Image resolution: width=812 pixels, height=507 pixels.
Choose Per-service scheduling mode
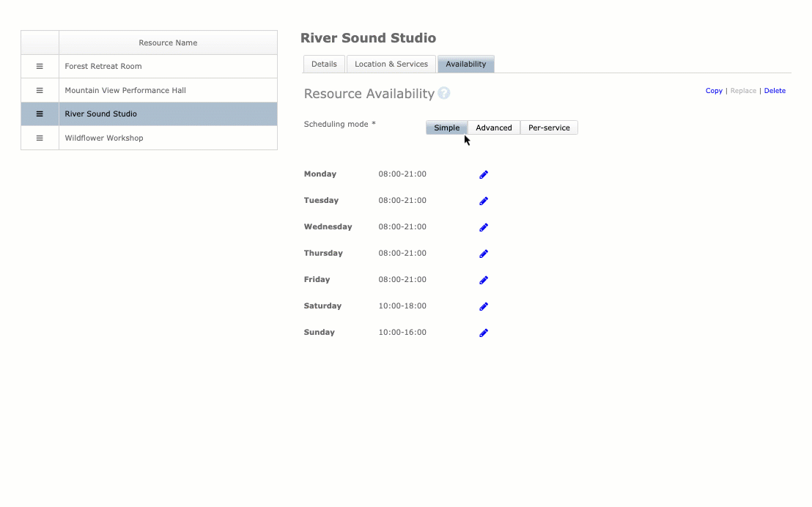pyautogui.click(x=549, y=127)
